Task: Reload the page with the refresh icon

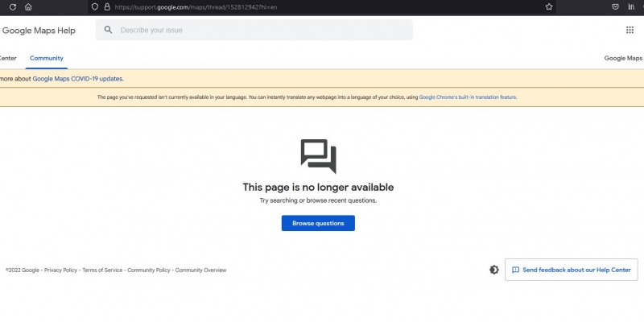Action: [x=12, y=6]
